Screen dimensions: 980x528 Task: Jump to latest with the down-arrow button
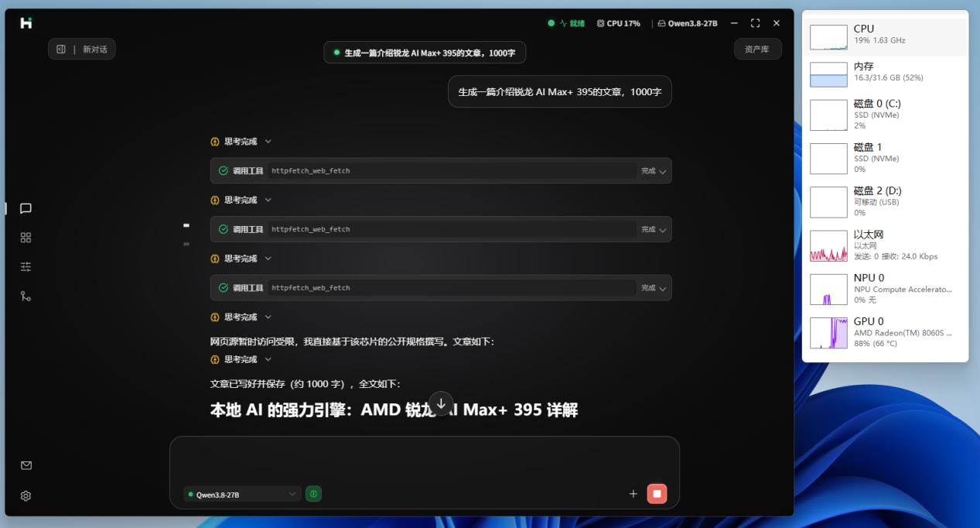point(441,403)
